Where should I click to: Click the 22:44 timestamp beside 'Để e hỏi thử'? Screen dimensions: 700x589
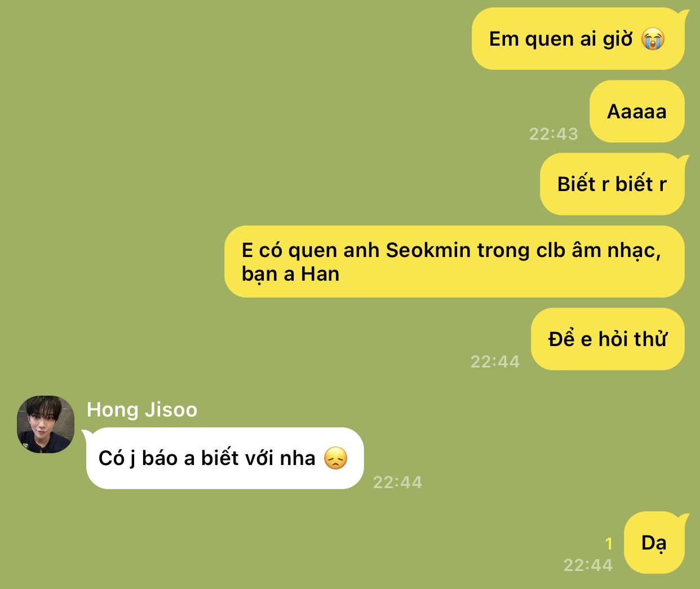point(495,361)
